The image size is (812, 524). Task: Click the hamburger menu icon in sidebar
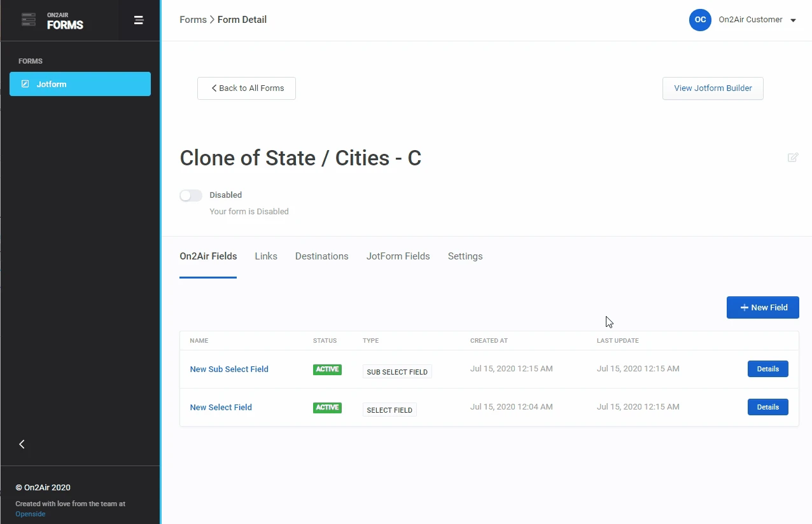point(138,20)
